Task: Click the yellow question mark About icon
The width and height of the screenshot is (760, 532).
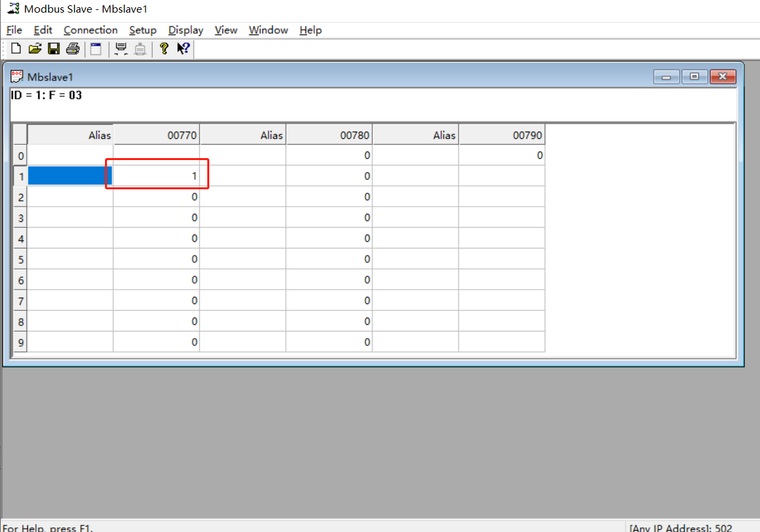Action: [164, 48]
